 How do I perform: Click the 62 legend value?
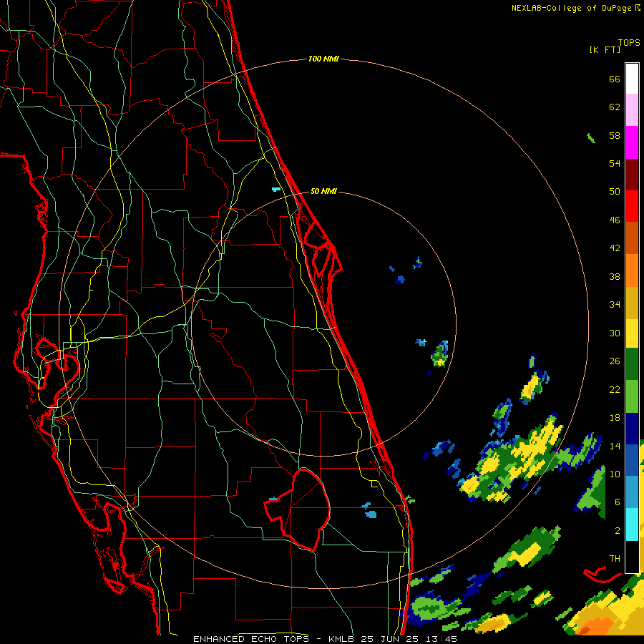(x=615, y=107)
